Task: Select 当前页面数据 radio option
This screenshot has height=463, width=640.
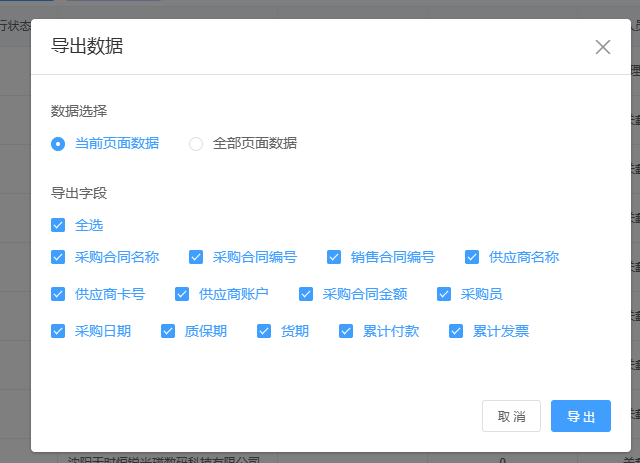Action: (x=59, y=143)
